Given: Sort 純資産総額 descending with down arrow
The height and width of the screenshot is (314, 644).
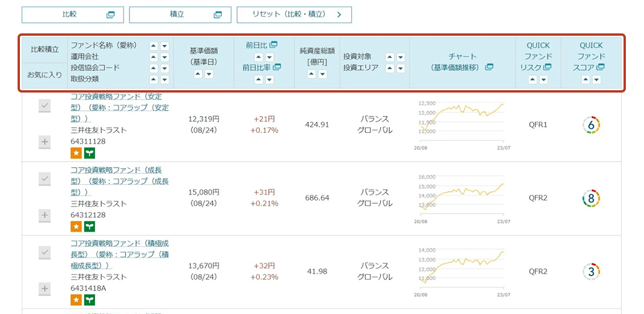Looking at the screenshot, I should coord(323,74).
